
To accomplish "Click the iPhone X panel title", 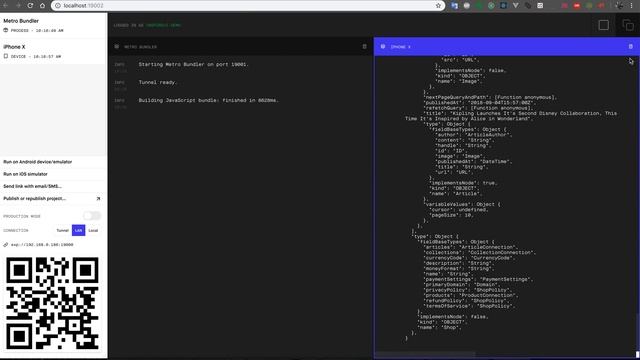I will point(400,47).
